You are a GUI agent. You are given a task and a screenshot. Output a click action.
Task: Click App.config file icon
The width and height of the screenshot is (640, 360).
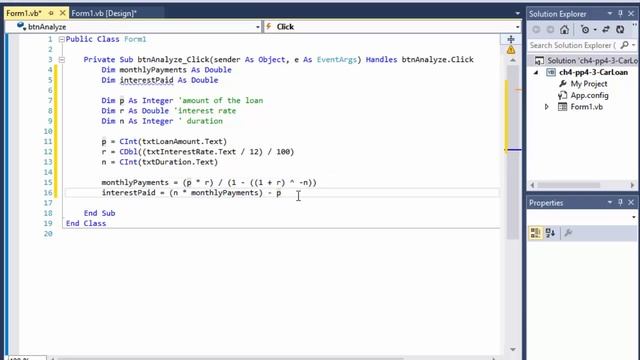pos(562,95)
